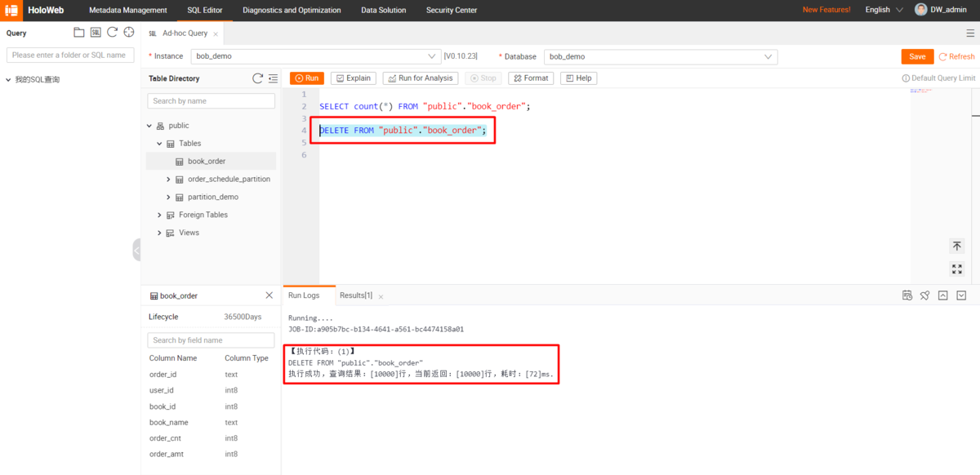This screenshot has height=475, width=980.
Task: Open Diagnostics and Optimization menu
Action: [x=292, y=10]
